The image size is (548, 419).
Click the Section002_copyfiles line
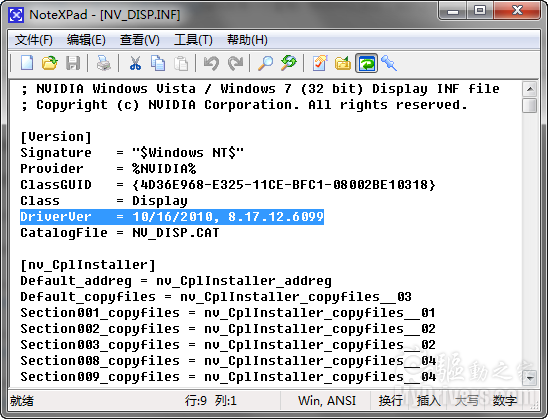click(228, 329)
